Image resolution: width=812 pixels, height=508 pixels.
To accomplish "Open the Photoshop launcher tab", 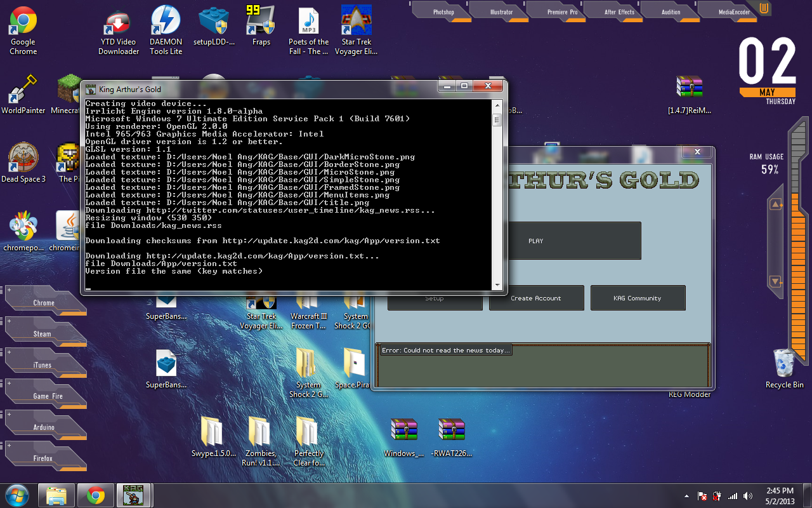I will (x=443, y=11).
